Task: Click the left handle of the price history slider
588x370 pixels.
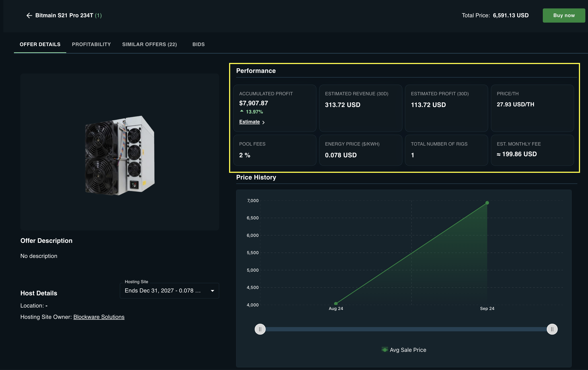Action: 260,329
